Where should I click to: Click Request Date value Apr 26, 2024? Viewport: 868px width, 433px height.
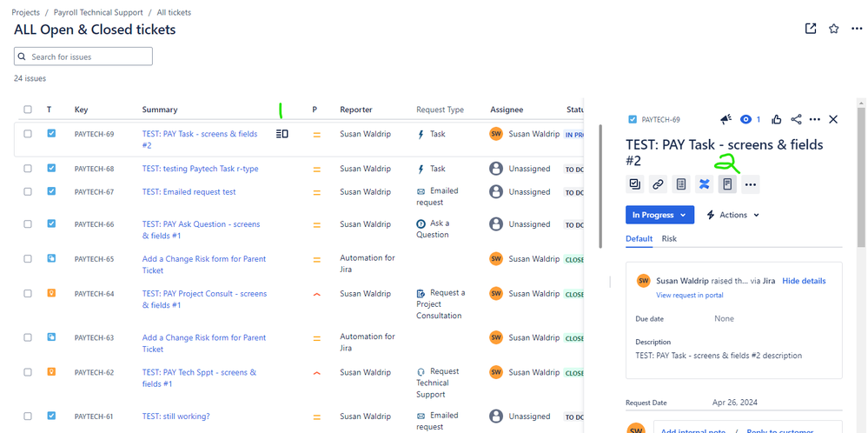pyautogui.click(x=734, y=403)
